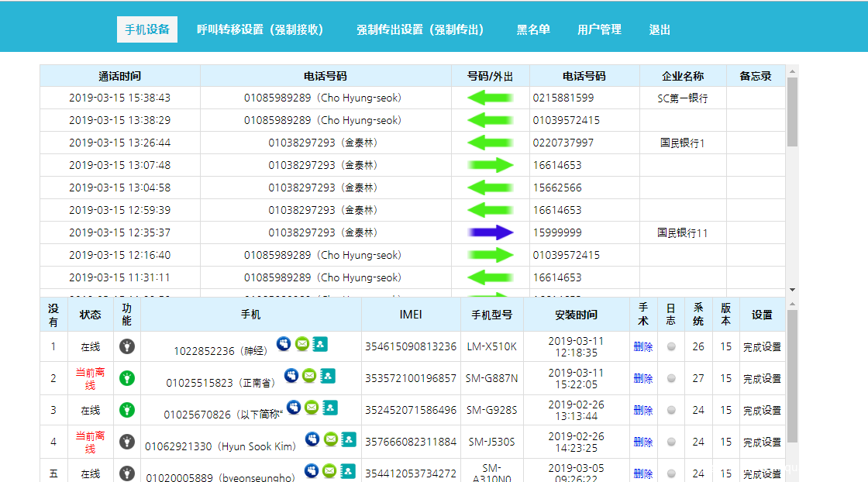Screen dimensions: 868x482
Task: Go to 黑名单 page
Action: pos(533,30)
